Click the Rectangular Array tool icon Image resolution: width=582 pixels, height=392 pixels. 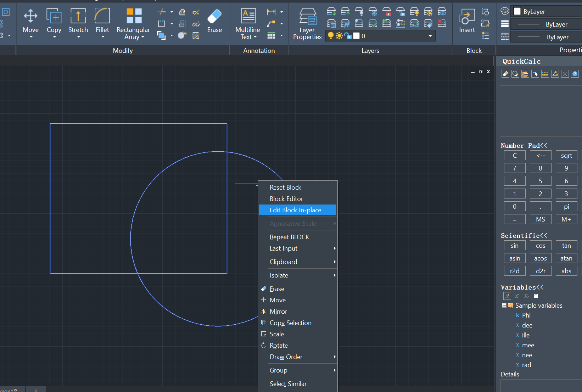click(134, 16)
